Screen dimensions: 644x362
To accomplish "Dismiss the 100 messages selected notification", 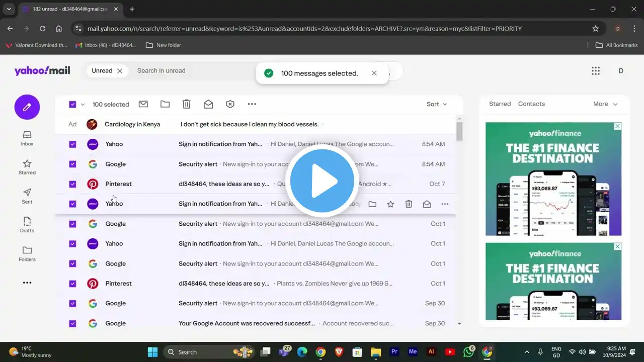I will coord(374,73).
